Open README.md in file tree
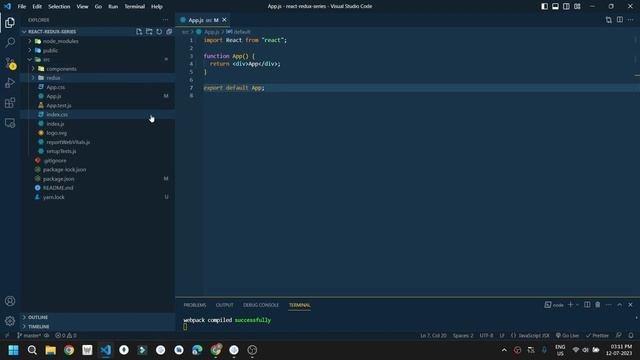 coord(58,188)
